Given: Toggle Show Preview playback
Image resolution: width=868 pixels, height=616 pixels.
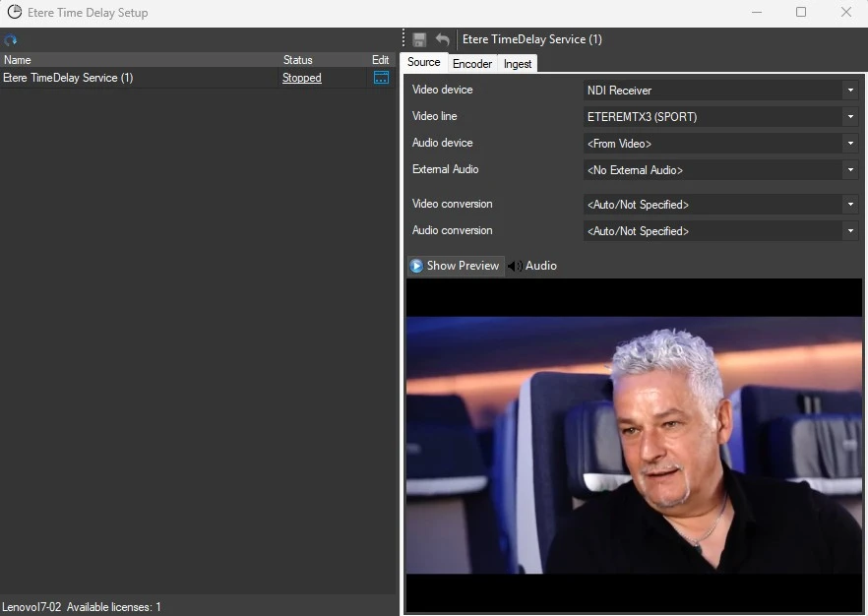Looking at the screenshot, I should [x=455, y=266].
